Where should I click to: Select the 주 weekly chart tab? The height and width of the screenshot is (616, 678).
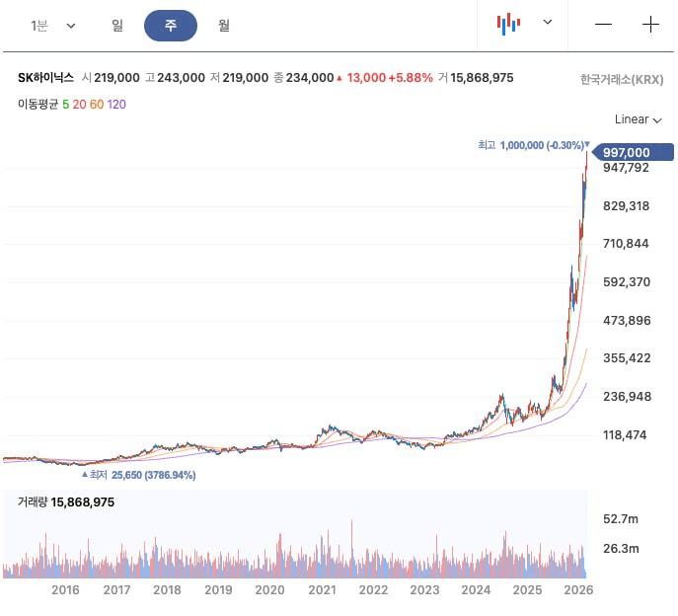point(171,26)
